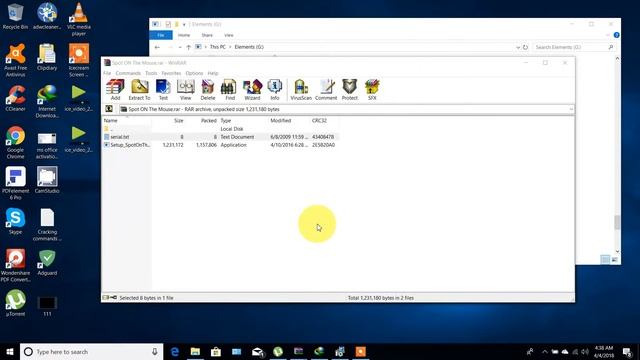
Task: Open the WinRAR Commands menu
Action: pyautogui.click(x=128, y=73)
